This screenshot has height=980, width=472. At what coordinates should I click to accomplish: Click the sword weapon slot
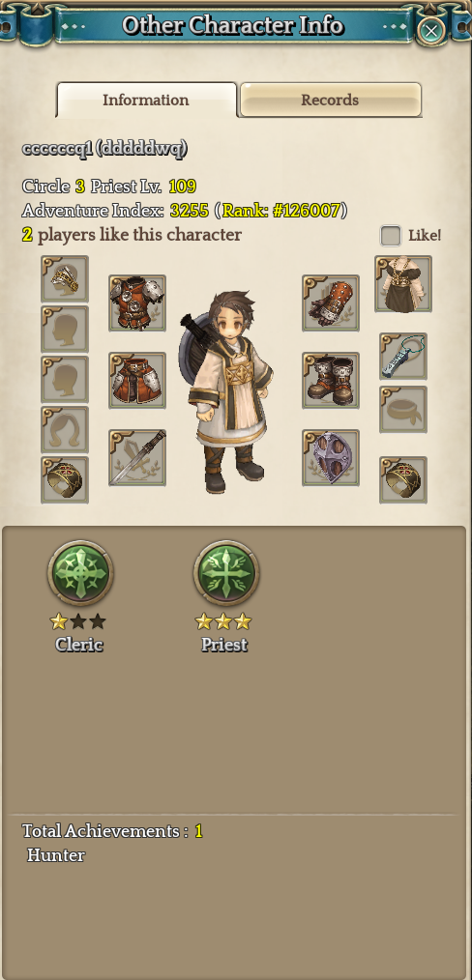[137, 457]
